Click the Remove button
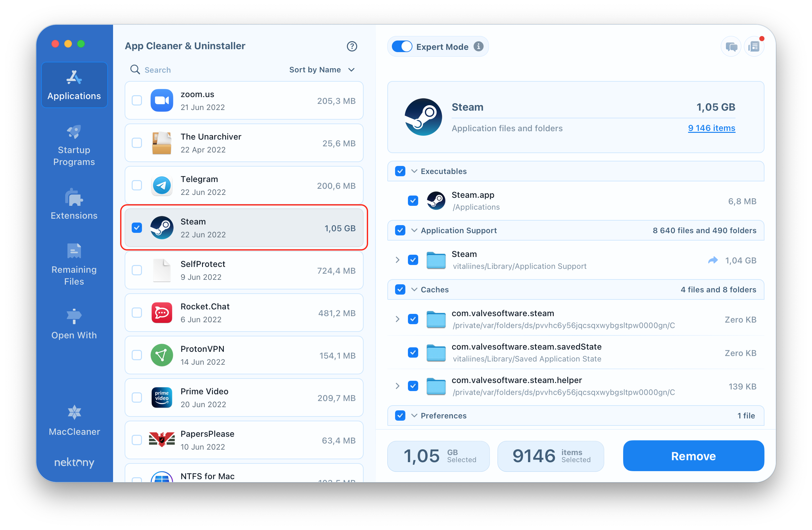The height and width of the screenshot is (530, 812). pos(693,456)
